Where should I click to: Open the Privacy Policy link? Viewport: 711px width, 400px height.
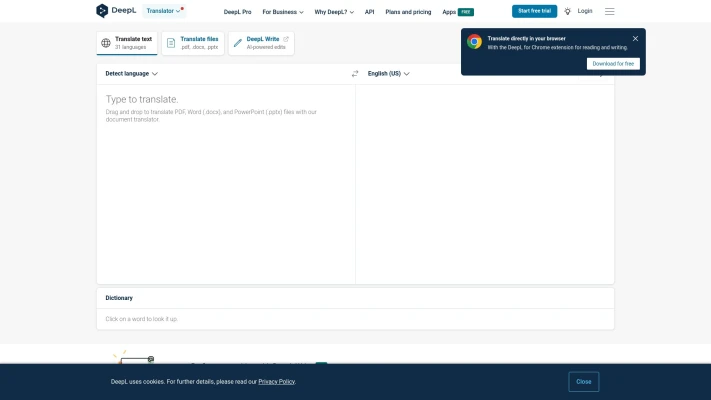click(277, 382)
